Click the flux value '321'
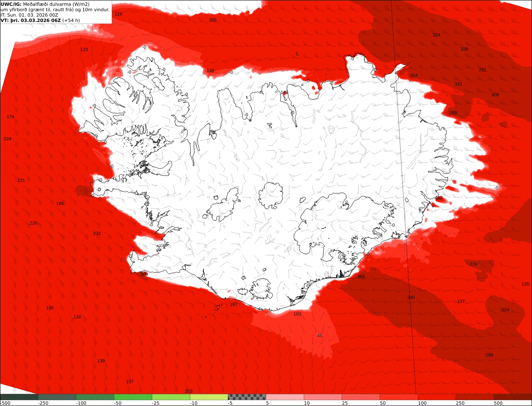This screenshot has height=406, width=532. click(458, 84)
